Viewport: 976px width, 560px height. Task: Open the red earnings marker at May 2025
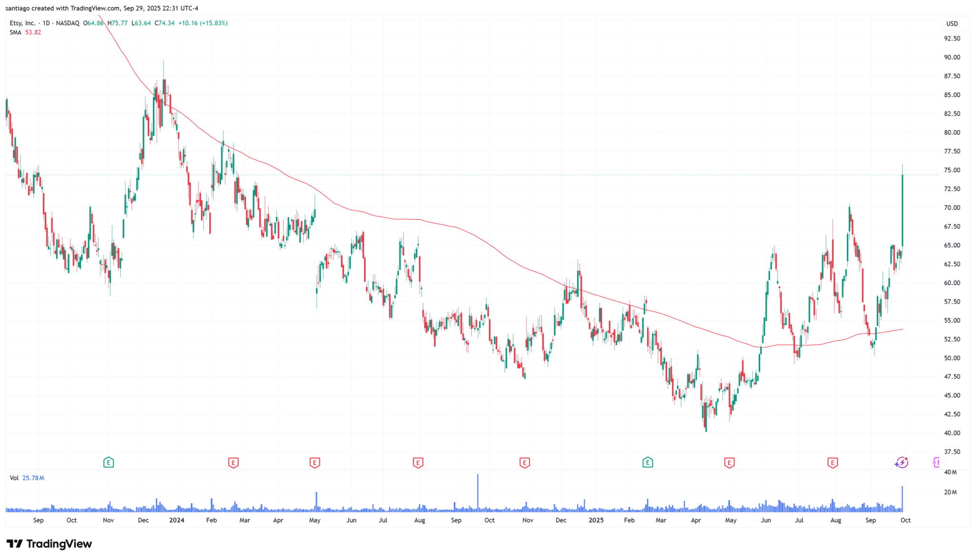729,462
